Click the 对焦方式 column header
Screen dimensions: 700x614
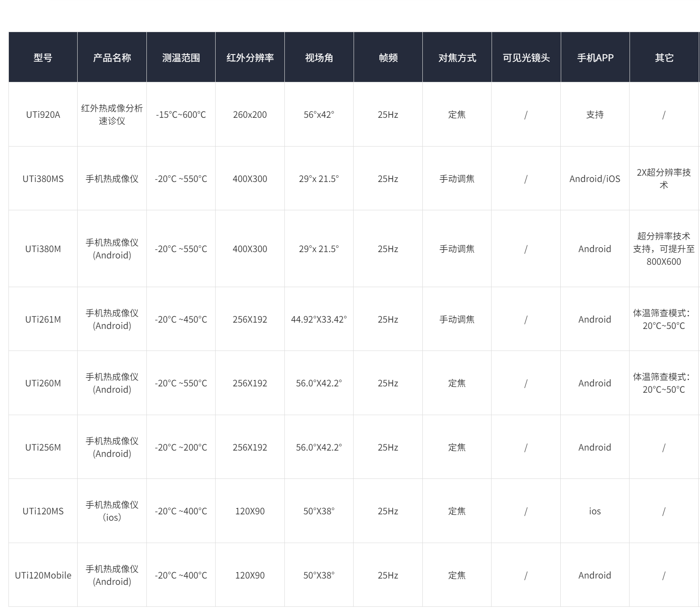point(457,58)
